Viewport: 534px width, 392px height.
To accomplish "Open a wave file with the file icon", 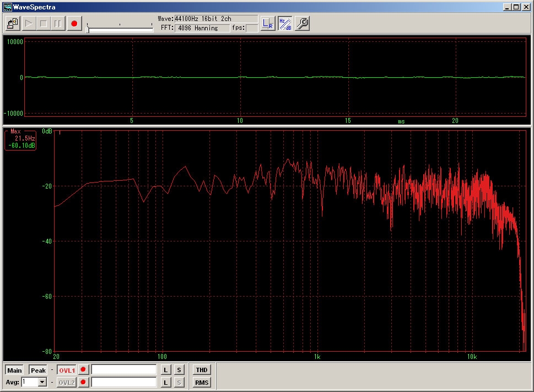I will click(x=13, y=24).
